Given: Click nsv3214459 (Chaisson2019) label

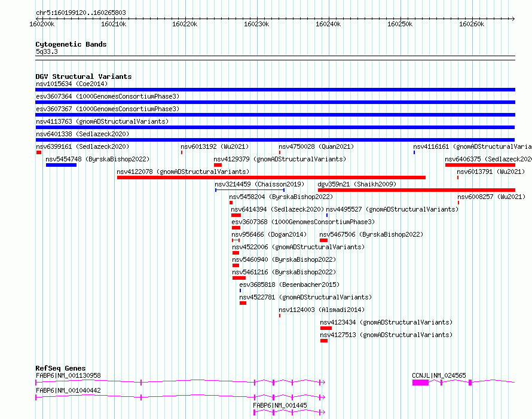Looking at the screenshot, I should coord(259,184).
